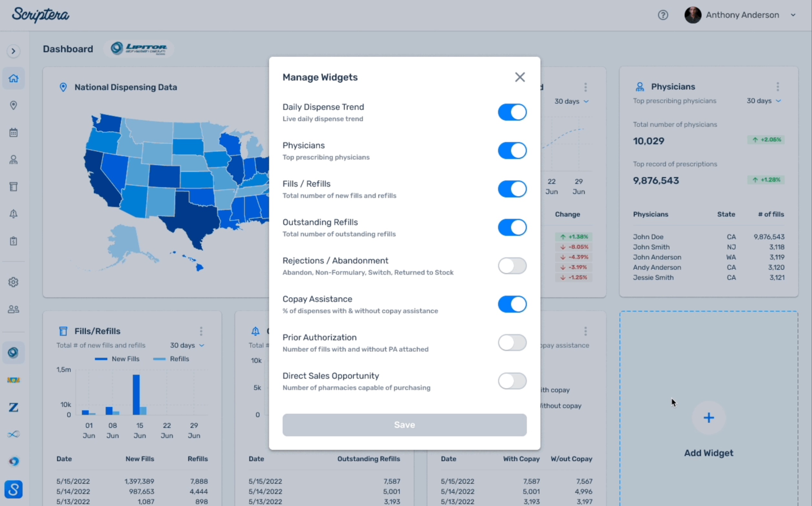
Task: Enable the Rejections / Abandonment toggle
Action: coord(512,266)
